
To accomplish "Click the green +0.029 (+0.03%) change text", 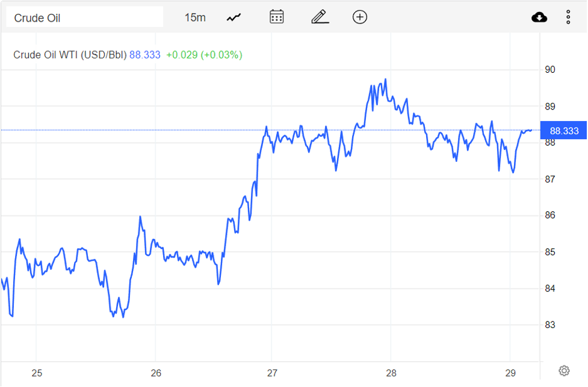I will pyautogui.click(x=204, y=55).
